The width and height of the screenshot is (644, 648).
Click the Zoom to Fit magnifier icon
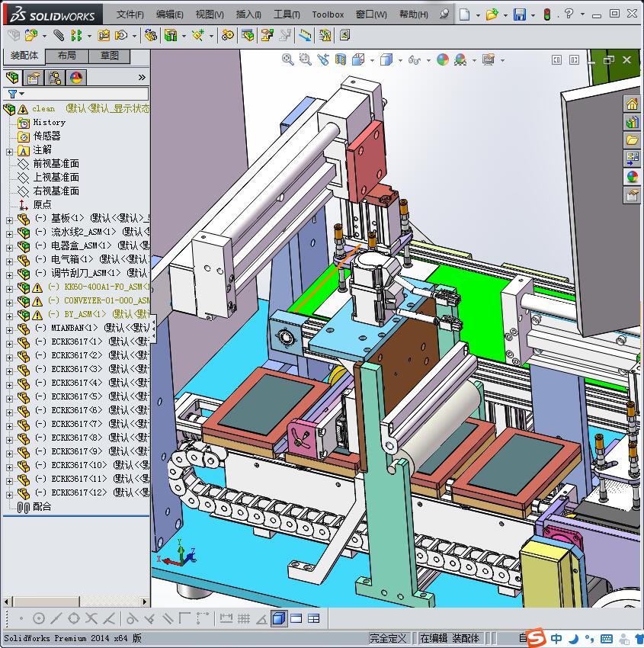pyautogui.click(x=288, y=59)
